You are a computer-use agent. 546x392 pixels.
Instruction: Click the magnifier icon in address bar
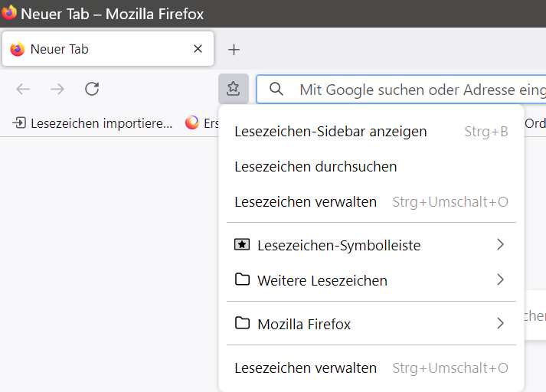[276, 90]
